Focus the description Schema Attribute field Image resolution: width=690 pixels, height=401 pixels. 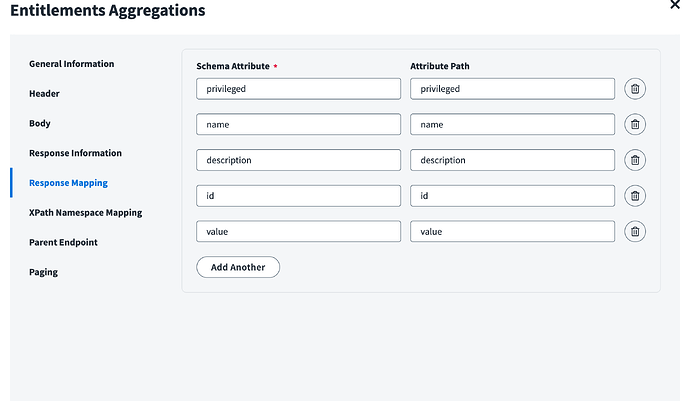298,160
